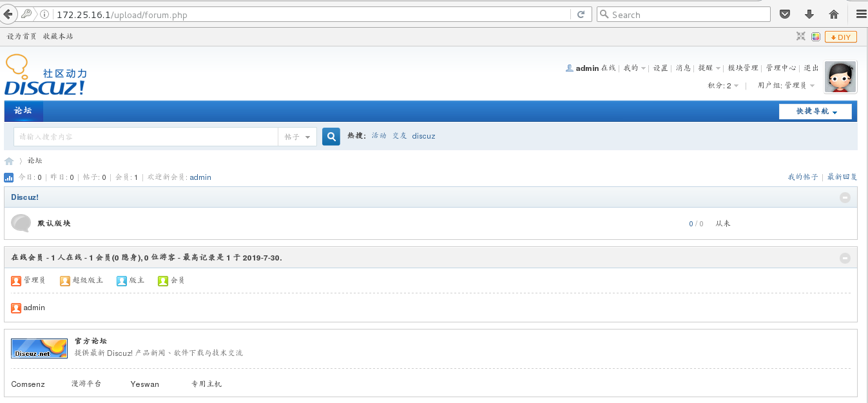Click the magnifier in the browser Search box

pos(604,14)
